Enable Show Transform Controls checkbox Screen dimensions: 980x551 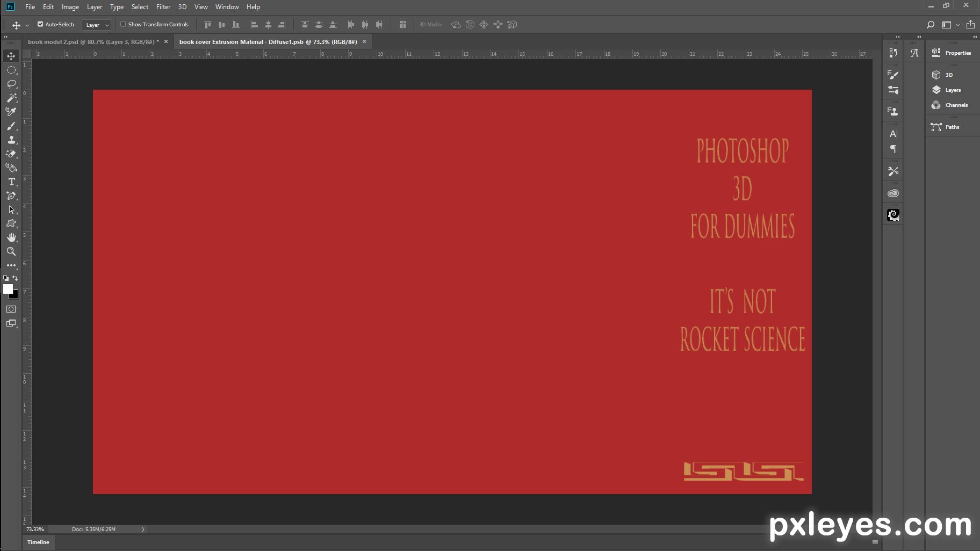123,24
